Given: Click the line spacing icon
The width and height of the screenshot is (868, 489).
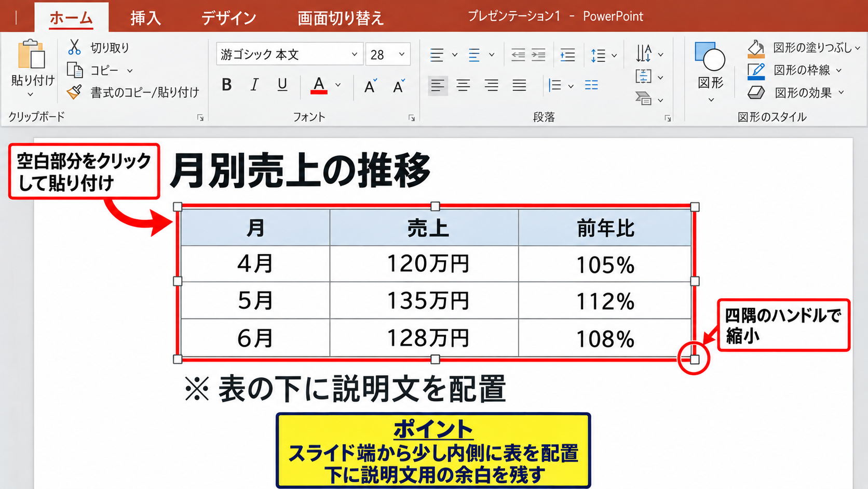Looking at the screenshot, I should coord(598,55).
